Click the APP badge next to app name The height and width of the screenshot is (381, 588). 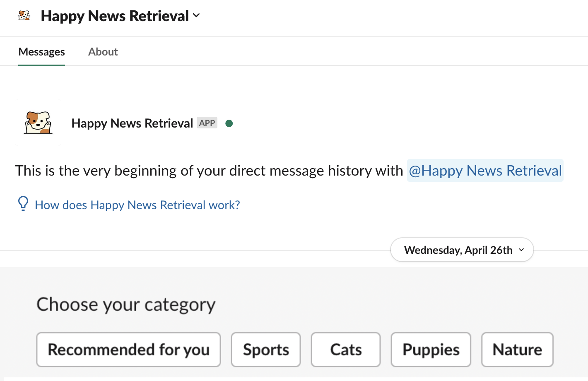click(207, 123)
